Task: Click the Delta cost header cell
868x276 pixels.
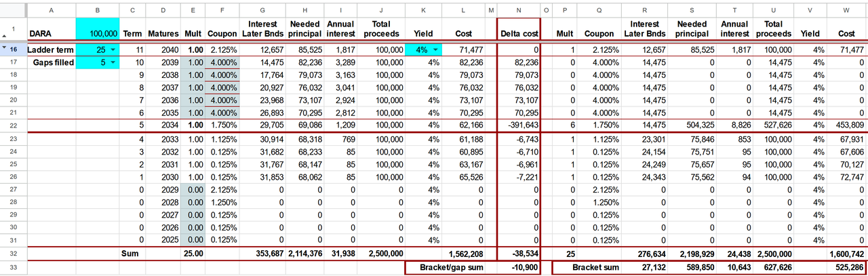Action: click(x=518, y=29)
